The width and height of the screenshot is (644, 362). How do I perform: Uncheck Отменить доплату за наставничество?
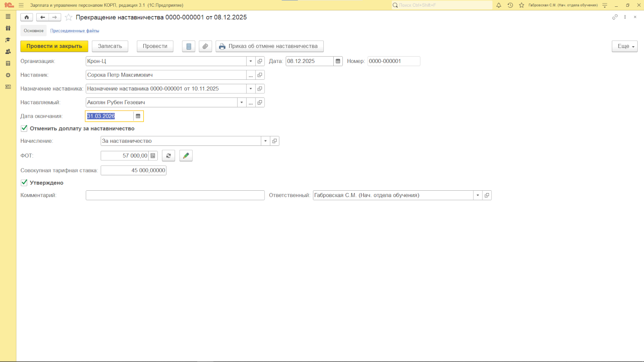point(24,128)
